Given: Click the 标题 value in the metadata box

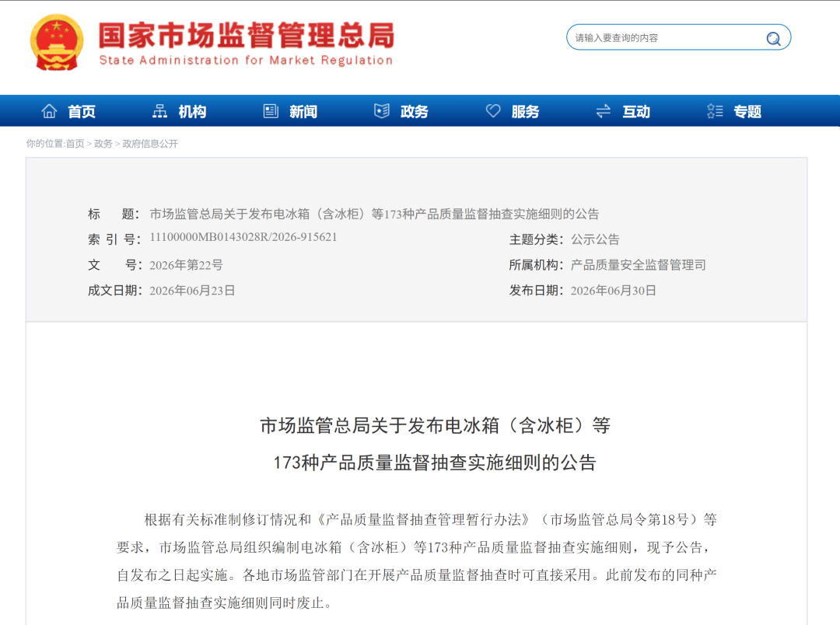Looking at the screenshot, I should tap(374, 215).
